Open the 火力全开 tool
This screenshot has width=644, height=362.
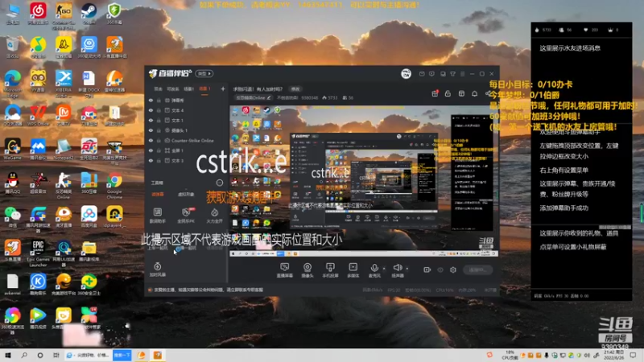point(214,216)
